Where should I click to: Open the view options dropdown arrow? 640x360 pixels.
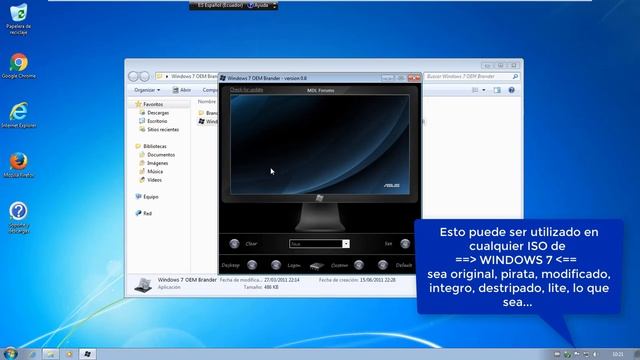[484, 90]
